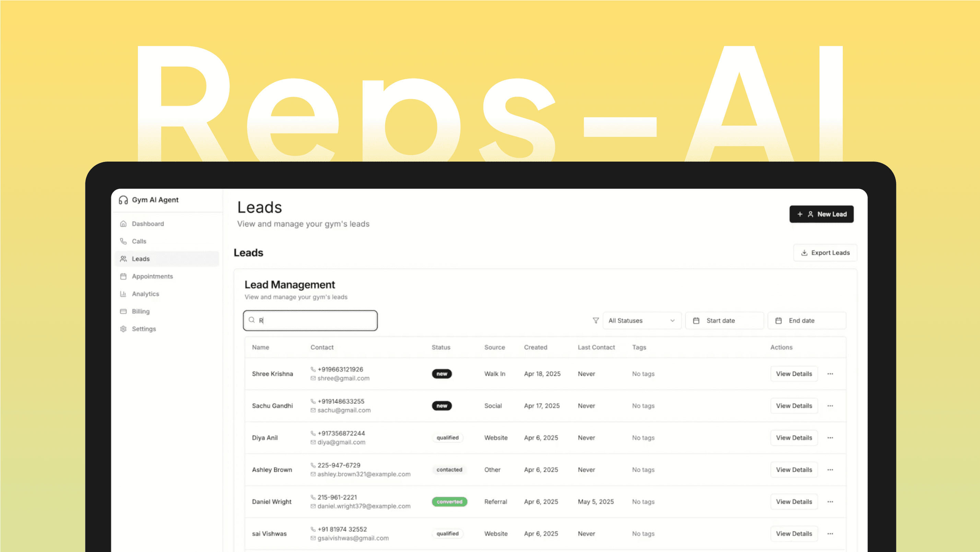Image resolution: width=980 pixels, height=552 pixels.
Task: Navigate to Analytics in sidebar
Action: point(145,294)
